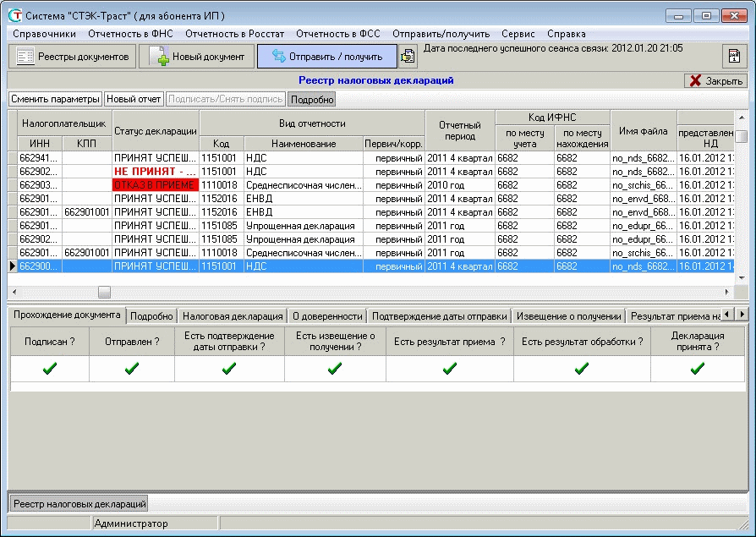Image resolution: width=756 pixels, height=537 pixels.
Task: Click horizontal scrollbar right arrow
Action: coord(727,292)
